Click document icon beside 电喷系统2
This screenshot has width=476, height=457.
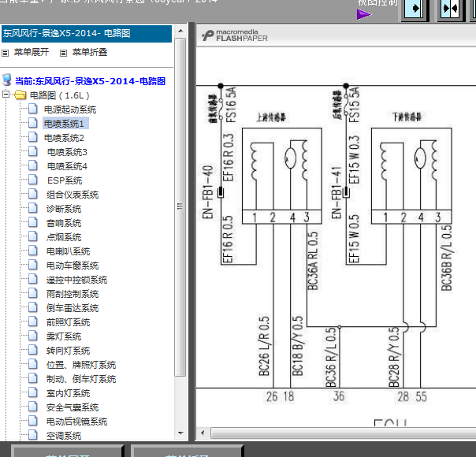click(x=33, y=137)
